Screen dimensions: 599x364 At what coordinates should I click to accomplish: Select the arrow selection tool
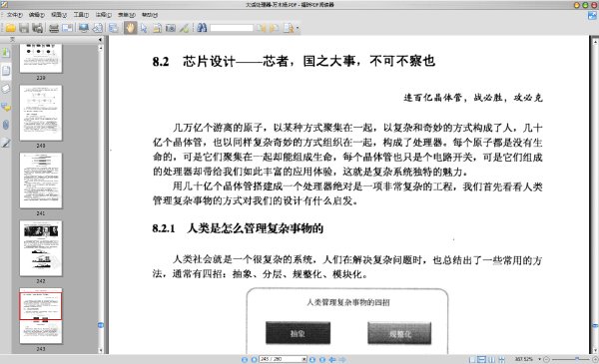point(144,28)
